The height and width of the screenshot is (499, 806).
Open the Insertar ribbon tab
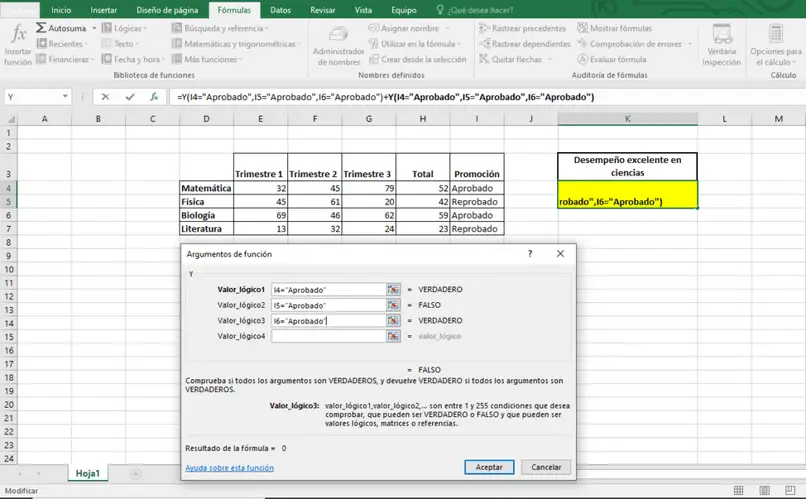pyautogui.click(x=103, y=9)
